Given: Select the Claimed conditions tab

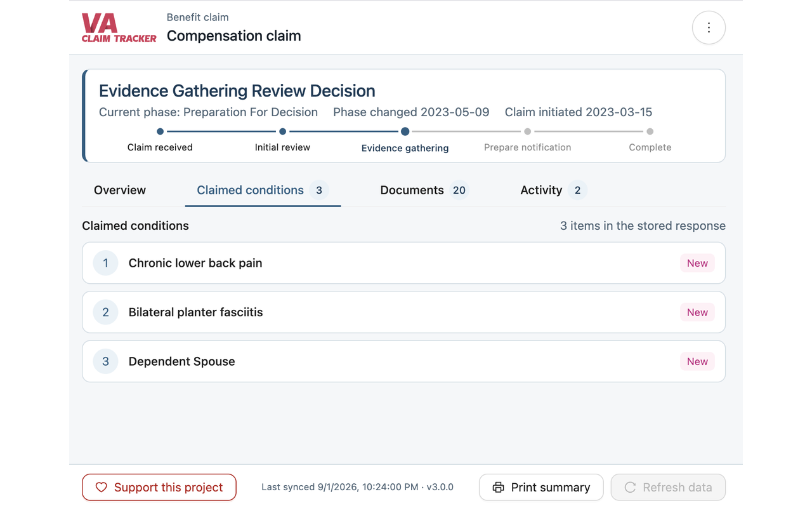Looking at the screenshot, I should (x=263, y=190).
